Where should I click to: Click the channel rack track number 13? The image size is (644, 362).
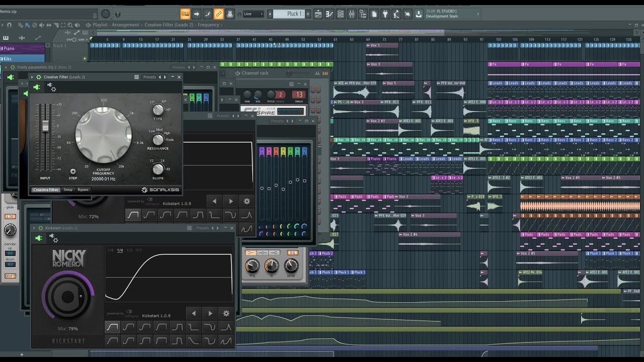(299, 95)
